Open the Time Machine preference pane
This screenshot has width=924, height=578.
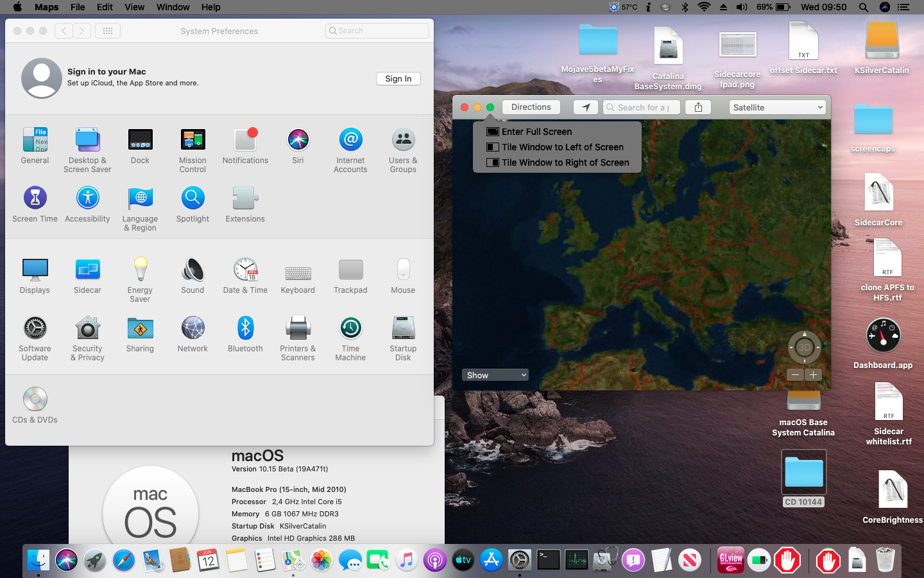coord(350,329)
